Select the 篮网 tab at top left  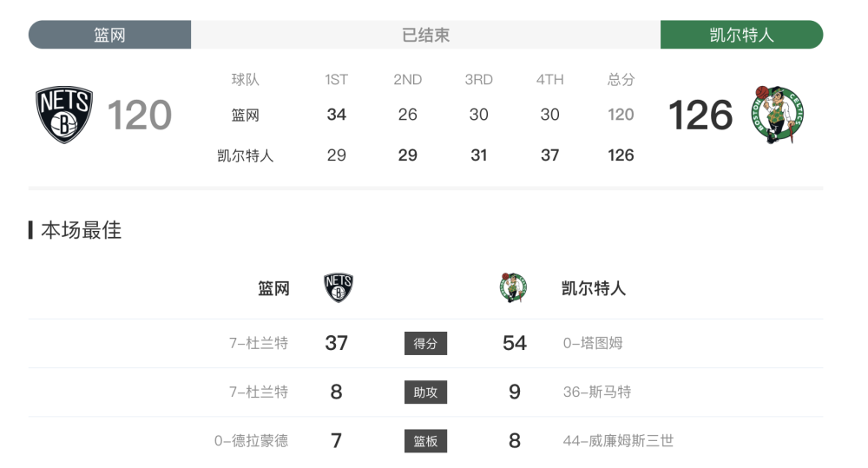[x=109, y=35]
